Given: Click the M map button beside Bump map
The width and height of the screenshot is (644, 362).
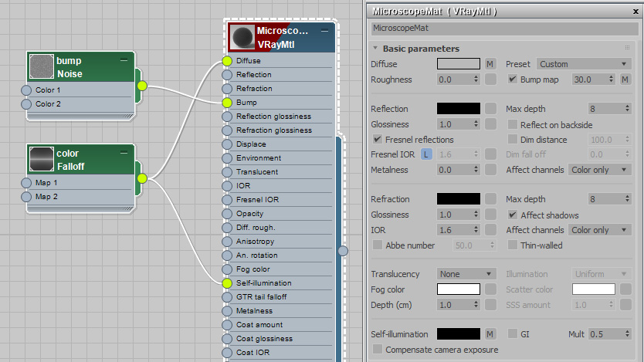Looking at the screenshot, I should pyautogui.click(x=625, y=80).
